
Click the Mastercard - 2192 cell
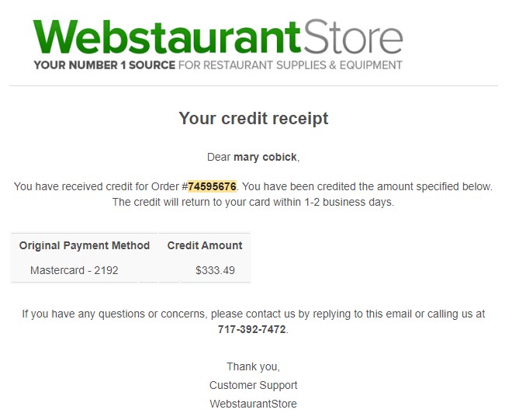point(74,270)
